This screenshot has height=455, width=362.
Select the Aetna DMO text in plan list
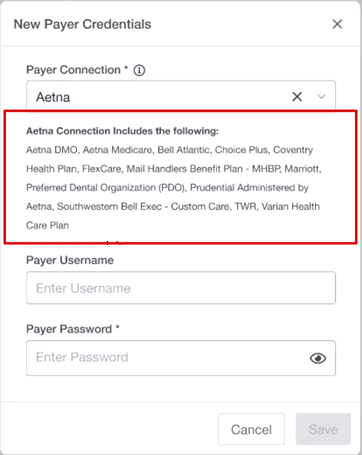52,150
